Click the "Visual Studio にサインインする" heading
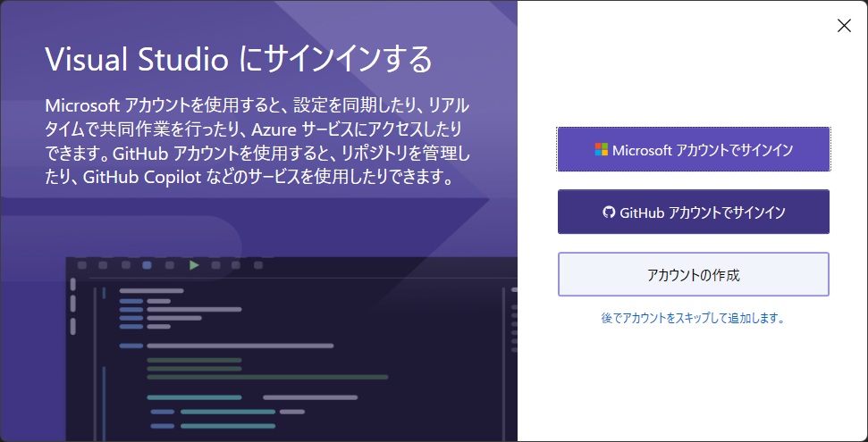This screenshot has height=442, width=868. 239,60
